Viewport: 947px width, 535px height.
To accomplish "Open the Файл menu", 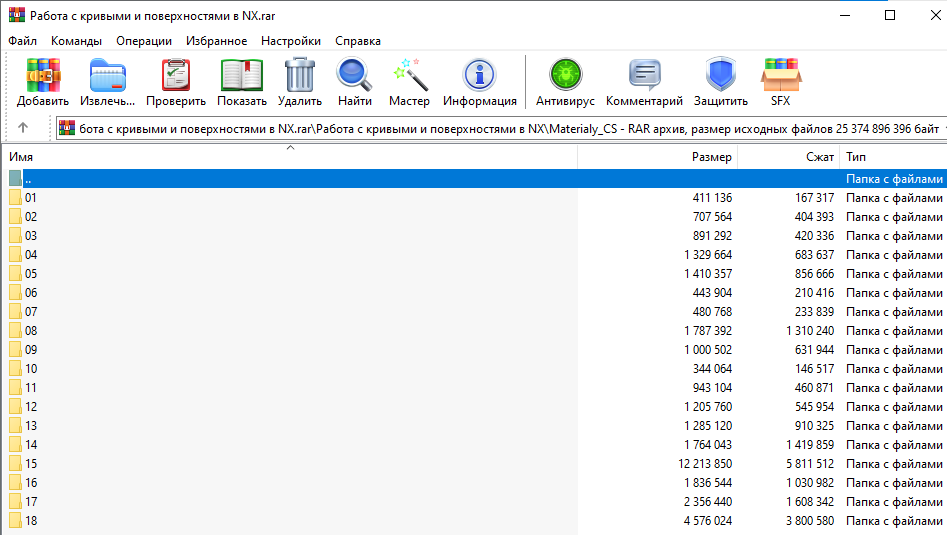I will click(x=22, y=41).
